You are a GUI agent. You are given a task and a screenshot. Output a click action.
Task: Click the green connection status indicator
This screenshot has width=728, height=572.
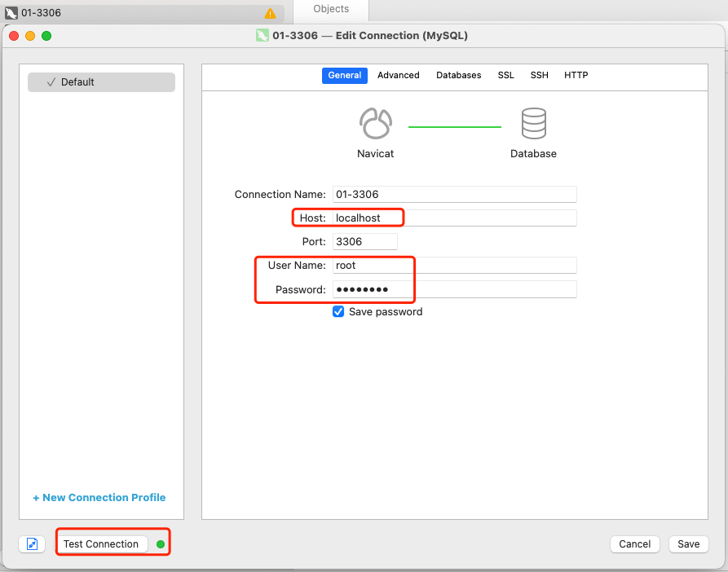(x=161, y=544)
